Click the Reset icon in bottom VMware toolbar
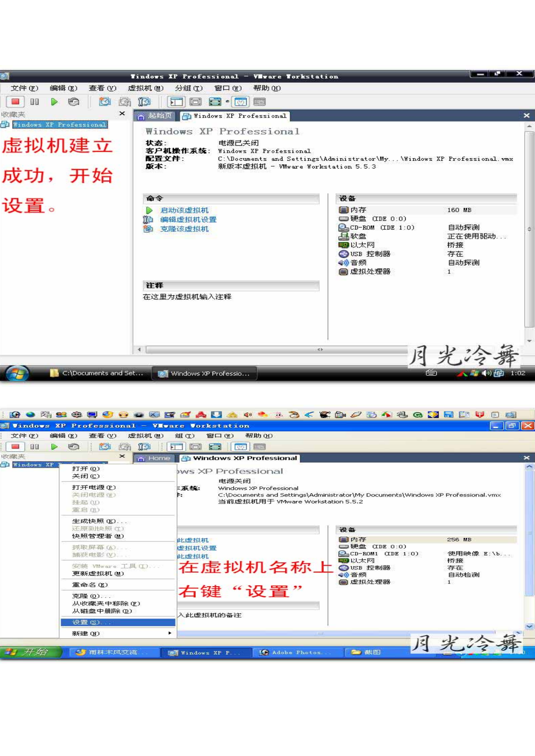 [x=74, y=447]
